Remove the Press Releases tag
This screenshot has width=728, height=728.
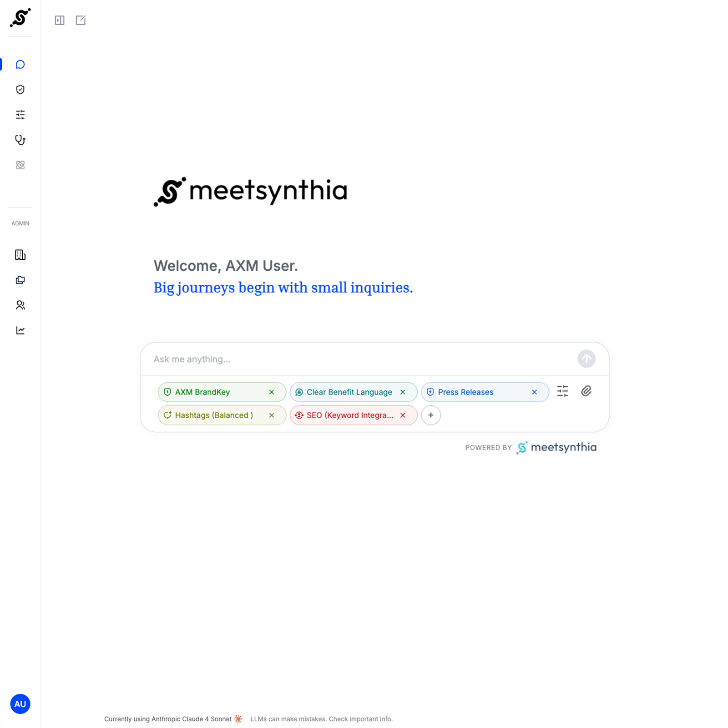pos(534,392)
